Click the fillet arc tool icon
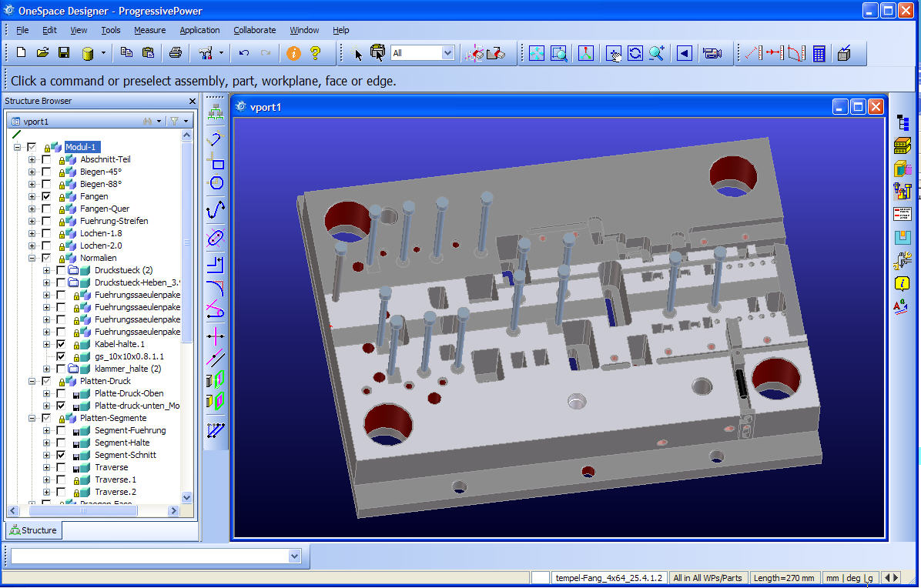 pyautogui.click(x=216, y=288)
